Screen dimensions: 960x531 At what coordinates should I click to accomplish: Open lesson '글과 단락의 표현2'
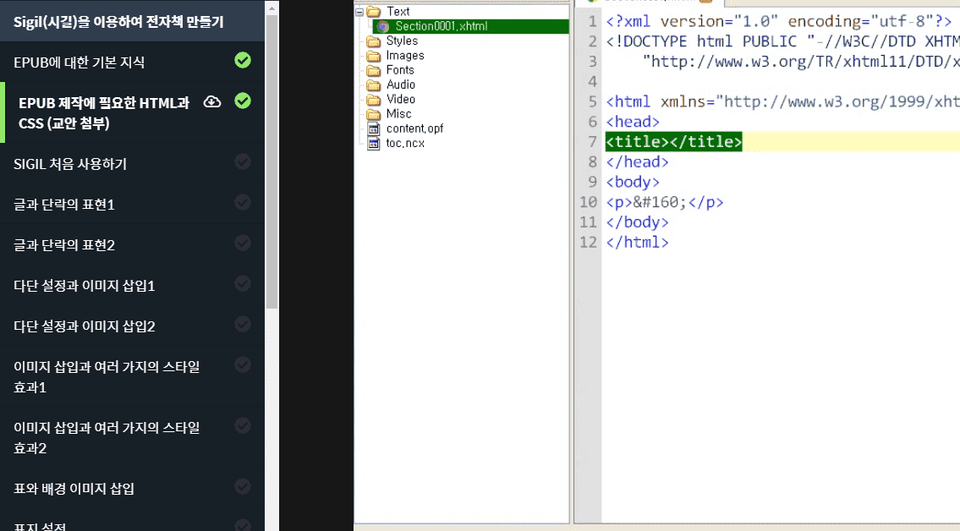[64, 245]
